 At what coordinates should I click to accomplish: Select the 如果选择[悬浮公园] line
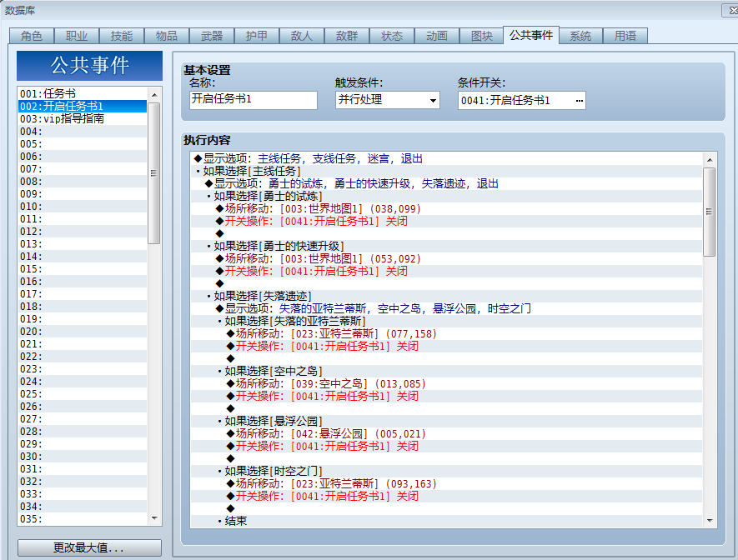(x=446, y=422)
